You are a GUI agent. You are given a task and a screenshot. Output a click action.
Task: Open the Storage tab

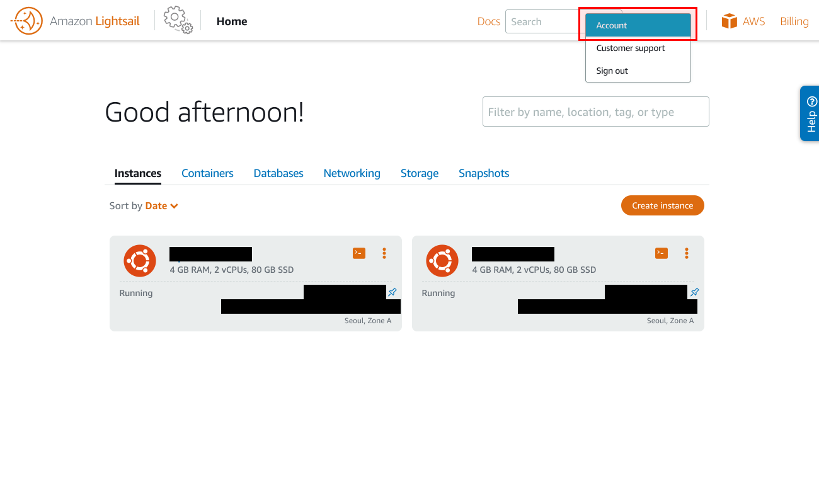(420, 173)
